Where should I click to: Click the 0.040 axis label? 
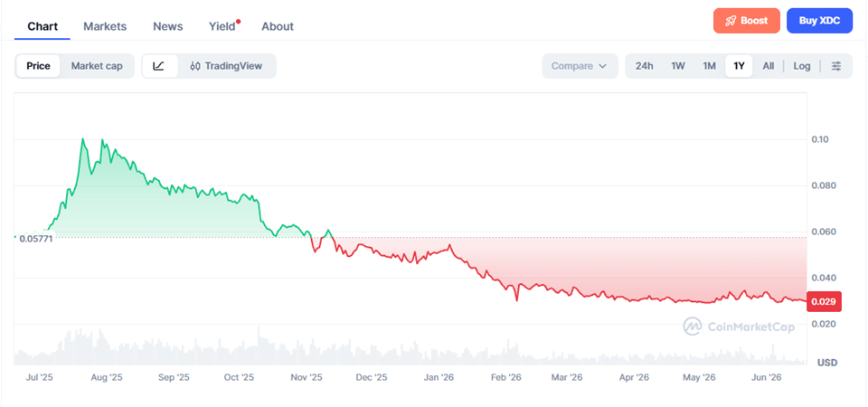823,278
